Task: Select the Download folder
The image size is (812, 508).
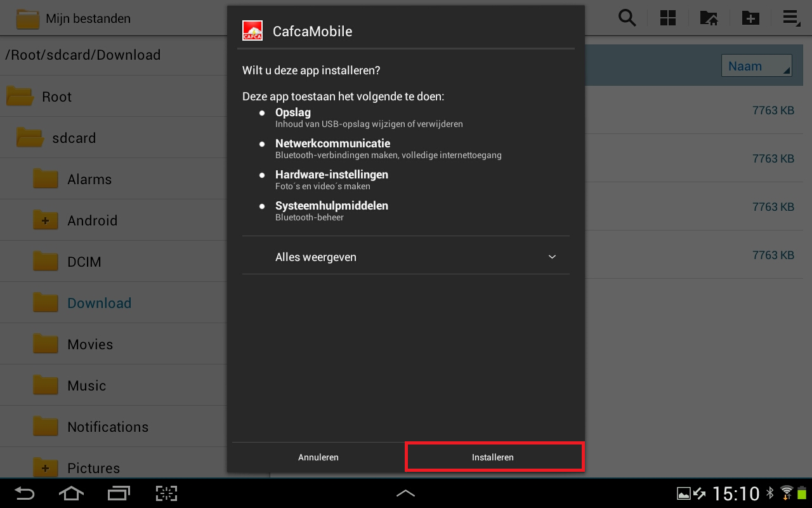Action: [x=113, y=303]
